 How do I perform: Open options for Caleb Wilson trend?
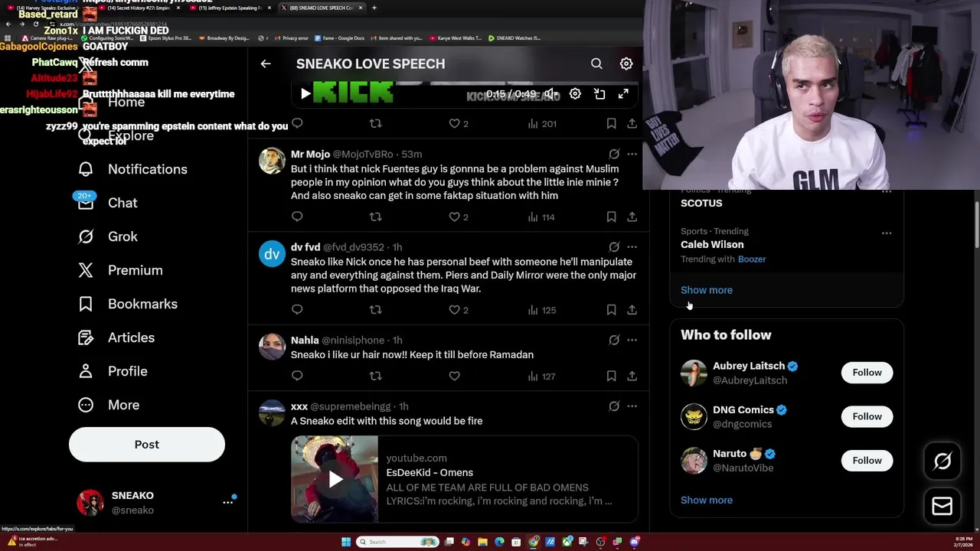[x=887, y=233]
